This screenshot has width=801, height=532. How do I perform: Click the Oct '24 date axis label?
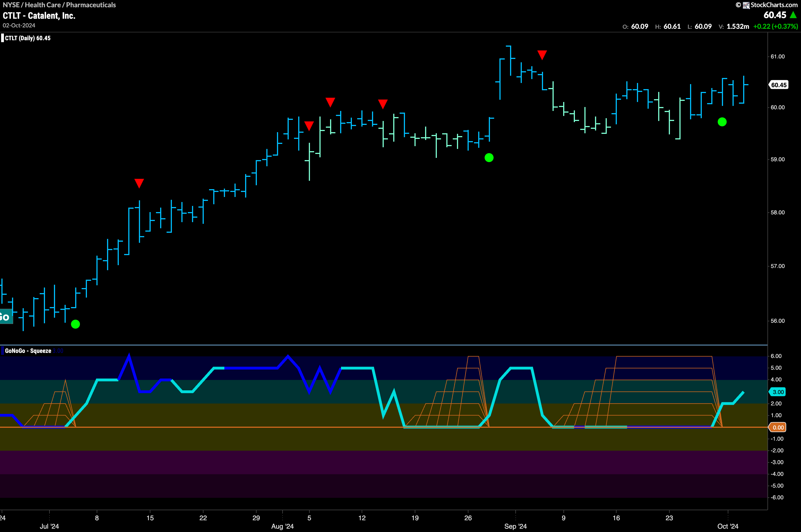point(728,526)
